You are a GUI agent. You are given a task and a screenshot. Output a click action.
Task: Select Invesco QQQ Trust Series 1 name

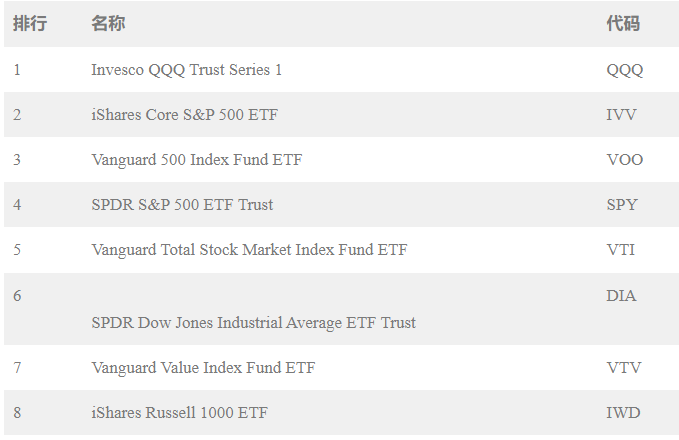click(x=186, y=70)
